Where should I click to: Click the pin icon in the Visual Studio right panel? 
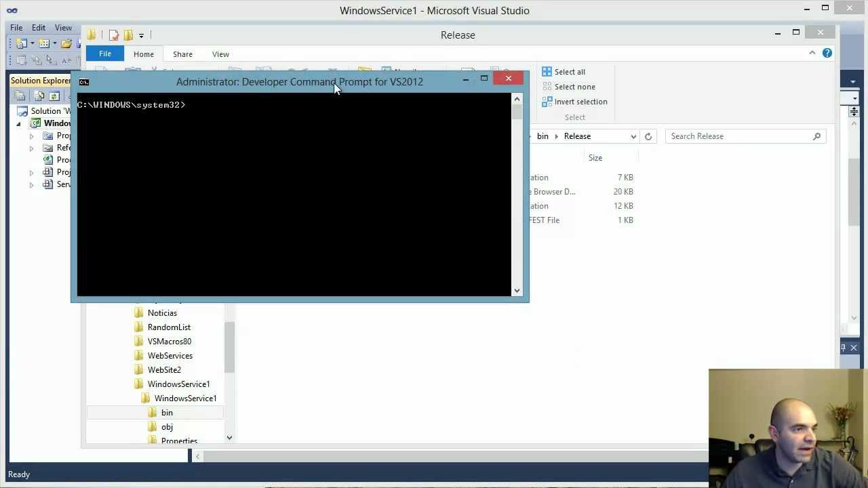tap(843, 348)
